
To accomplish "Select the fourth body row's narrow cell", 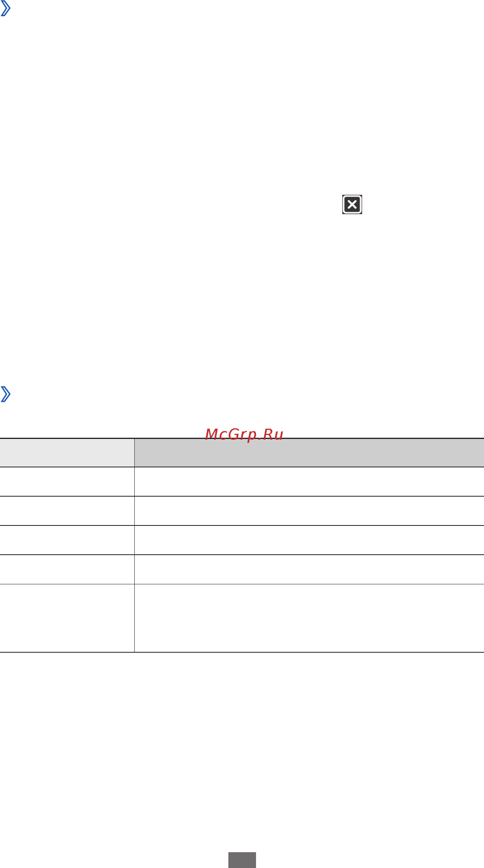I will click(67, 569).
